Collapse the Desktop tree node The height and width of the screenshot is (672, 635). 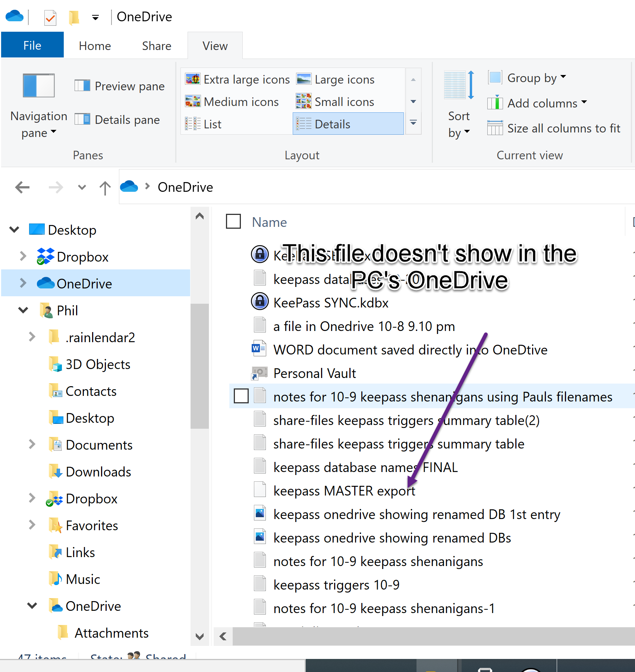[x=14, y=229]
